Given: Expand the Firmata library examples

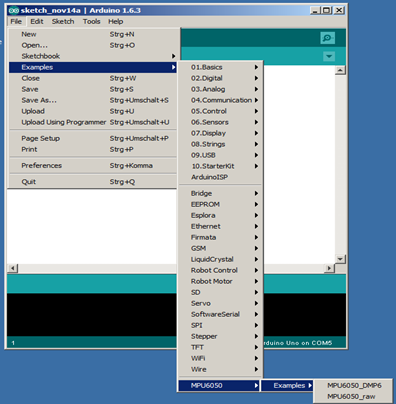Looking at the screenshot, I should point(220,237).
